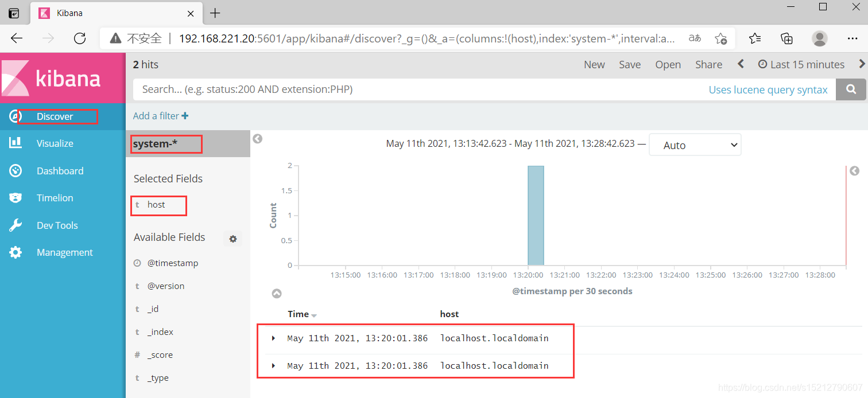Go to the Dashboard section label
868x398 pixels.
(60, 171)
